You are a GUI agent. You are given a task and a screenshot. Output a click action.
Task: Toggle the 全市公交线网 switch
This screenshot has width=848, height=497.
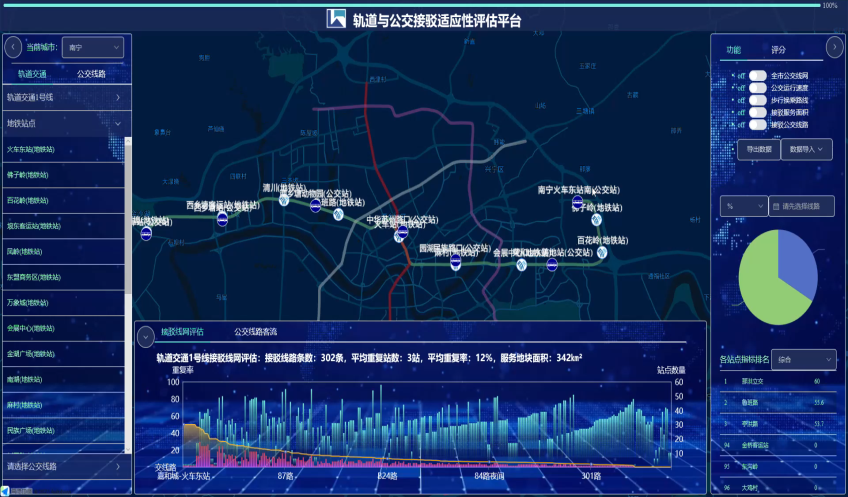(758, 75)
